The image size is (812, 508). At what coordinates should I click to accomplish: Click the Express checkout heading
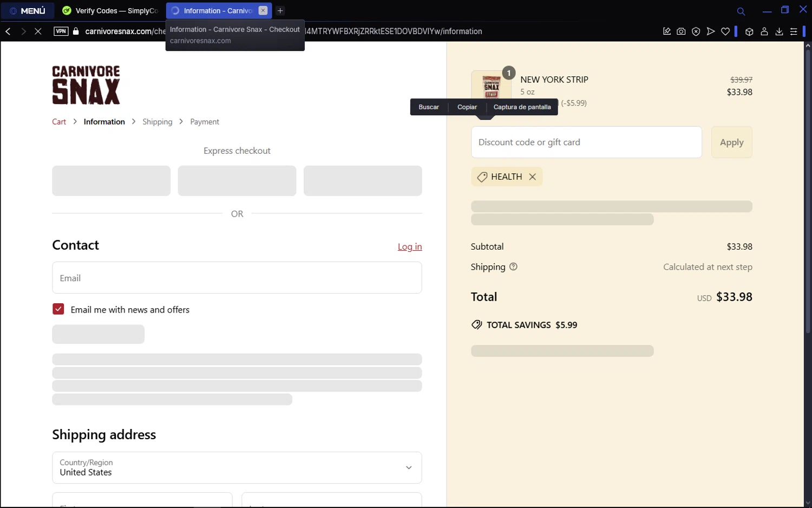[x=237, y=151]
